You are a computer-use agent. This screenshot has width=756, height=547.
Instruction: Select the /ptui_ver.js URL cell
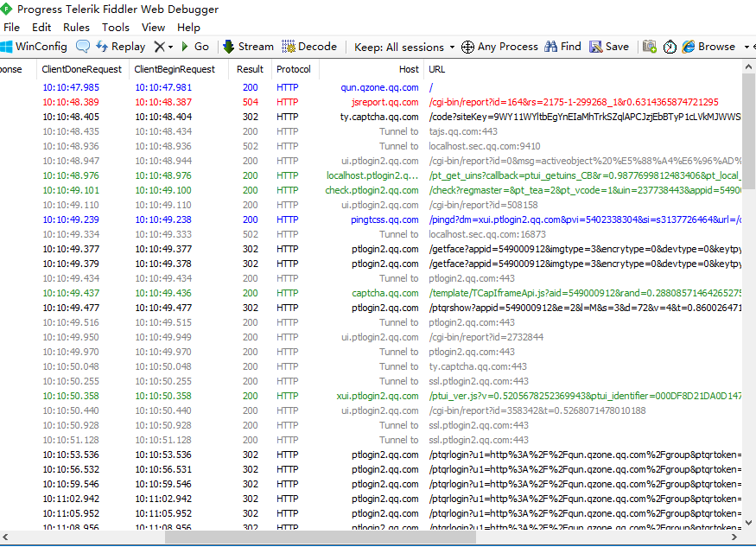[585, 396]
